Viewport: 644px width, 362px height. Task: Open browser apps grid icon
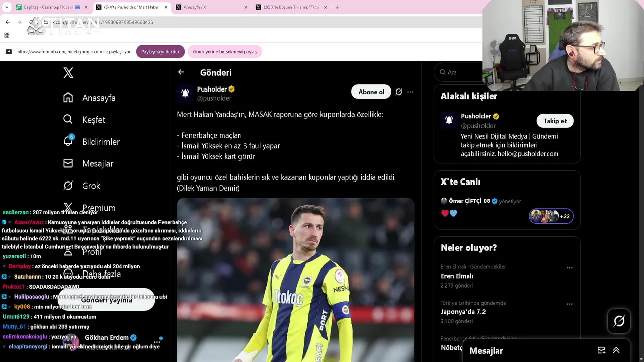click(7, 35)
